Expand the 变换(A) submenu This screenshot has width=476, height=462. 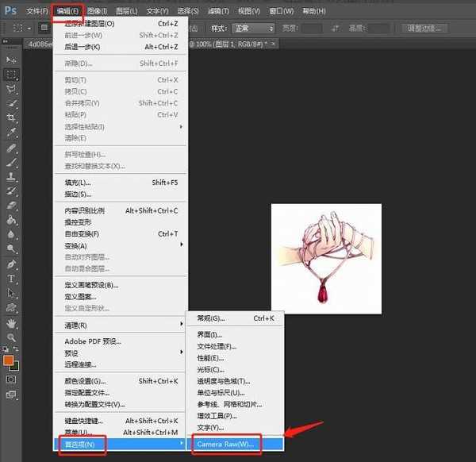[119, 245]
